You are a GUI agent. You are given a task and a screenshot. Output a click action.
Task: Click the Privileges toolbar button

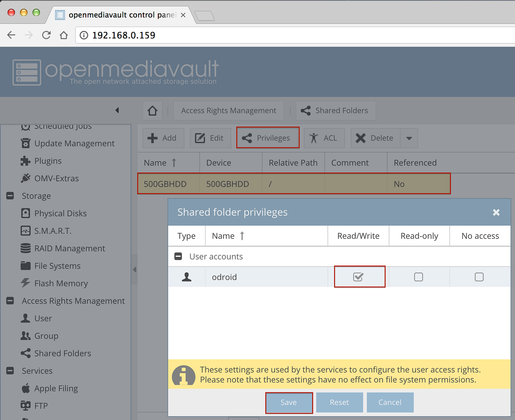point(268,138)
